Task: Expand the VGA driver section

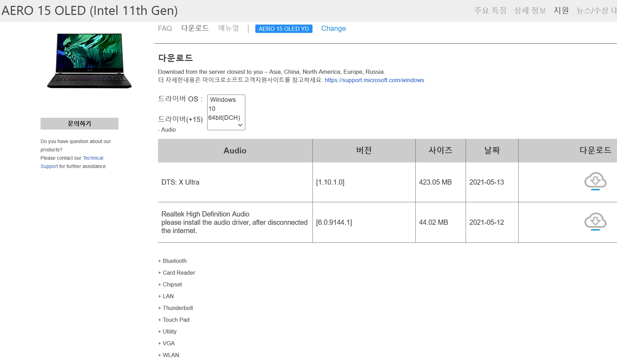Action: click(166, 343)
